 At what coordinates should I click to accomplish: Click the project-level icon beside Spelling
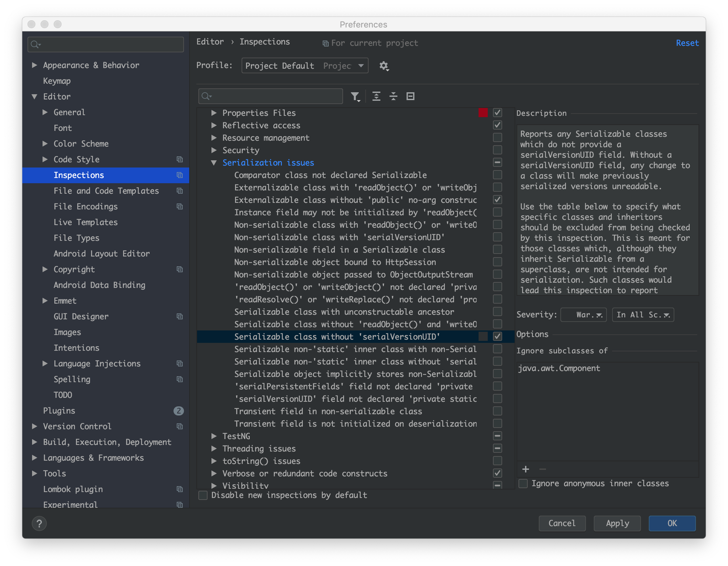click(180, 379)
